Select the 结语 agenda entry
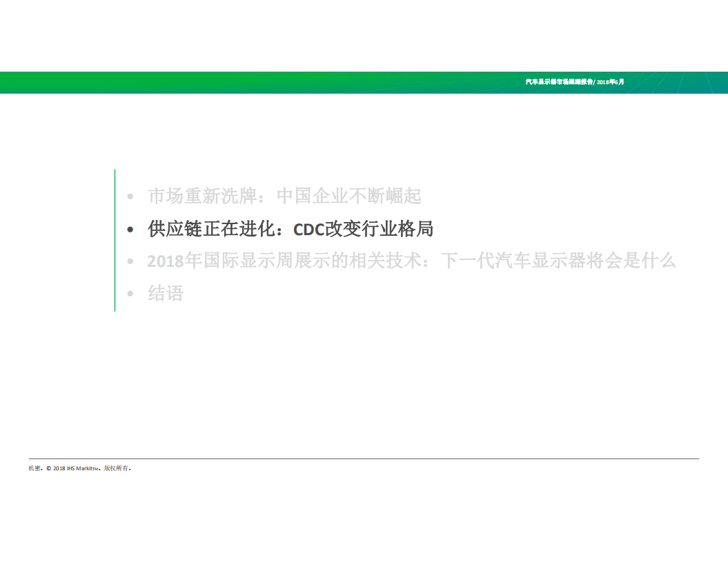Viewport: 728px width, 562px height. click(x=164, y=292)
